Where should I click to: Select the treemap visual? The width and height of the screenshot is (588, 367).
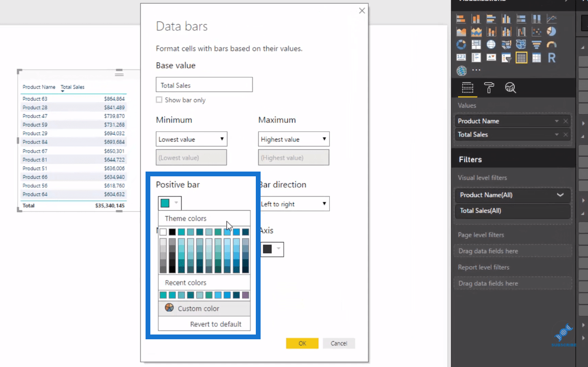coord(476,45)
